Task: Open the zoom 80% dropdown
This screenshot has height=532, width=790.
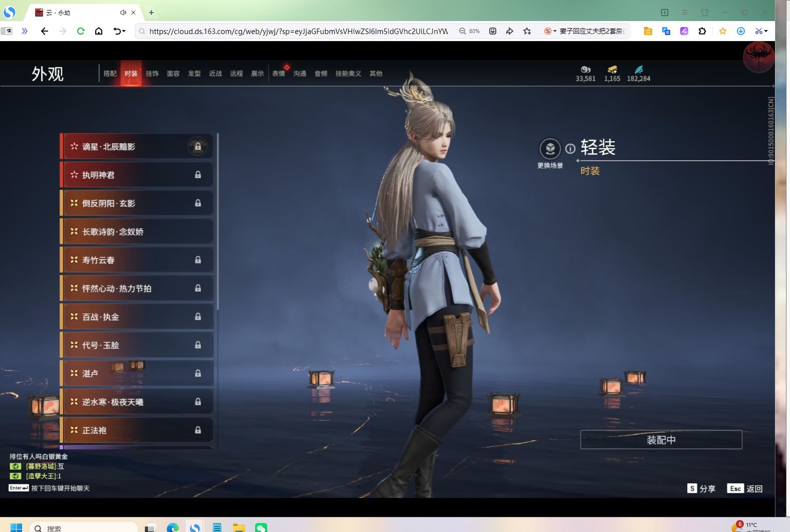Action: [470, 31]
